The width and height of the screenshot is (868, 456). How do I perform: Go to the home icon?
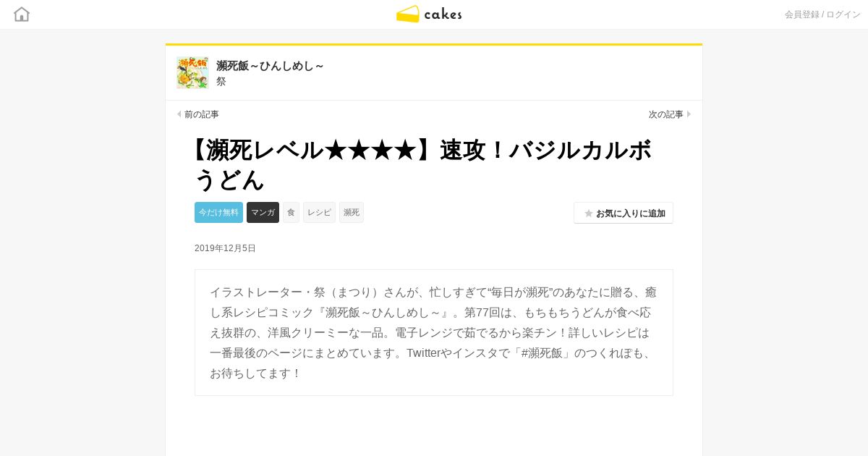(22, 14)
